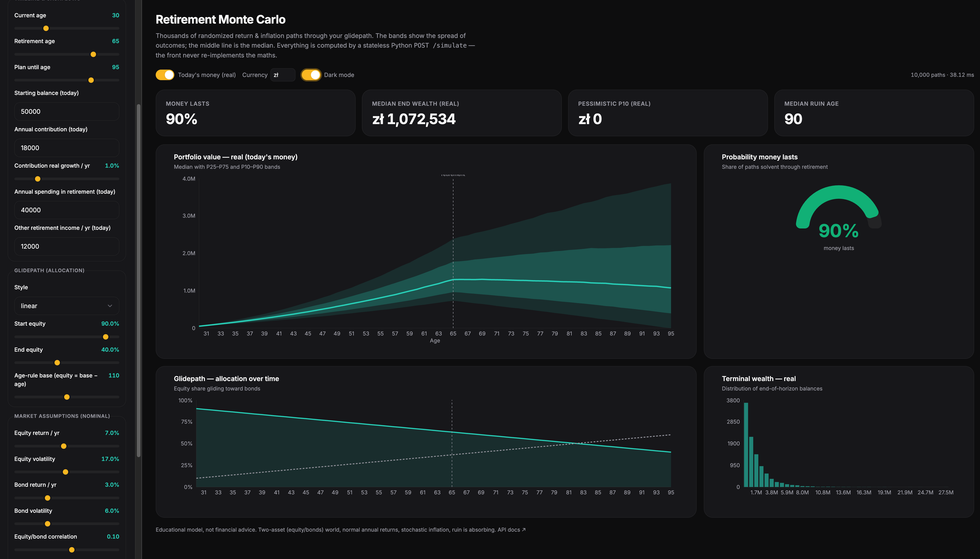Click the Other retirement income field

(66, 247)
